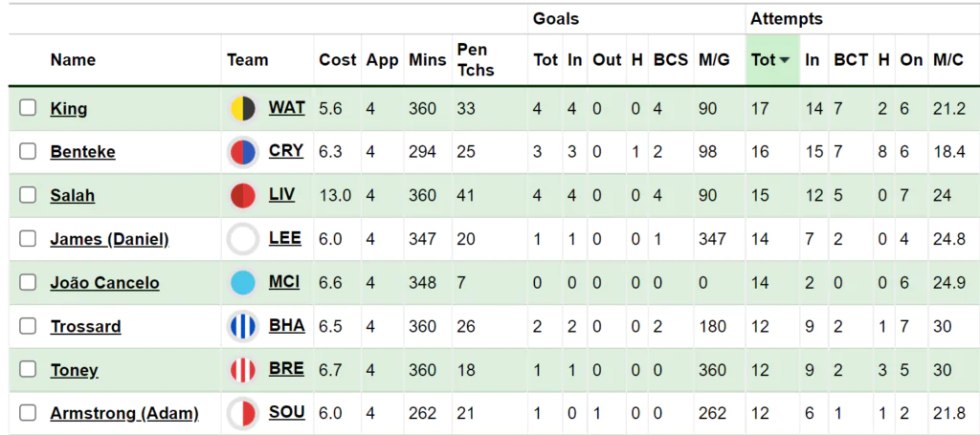Open the Benteke player link

82,152
